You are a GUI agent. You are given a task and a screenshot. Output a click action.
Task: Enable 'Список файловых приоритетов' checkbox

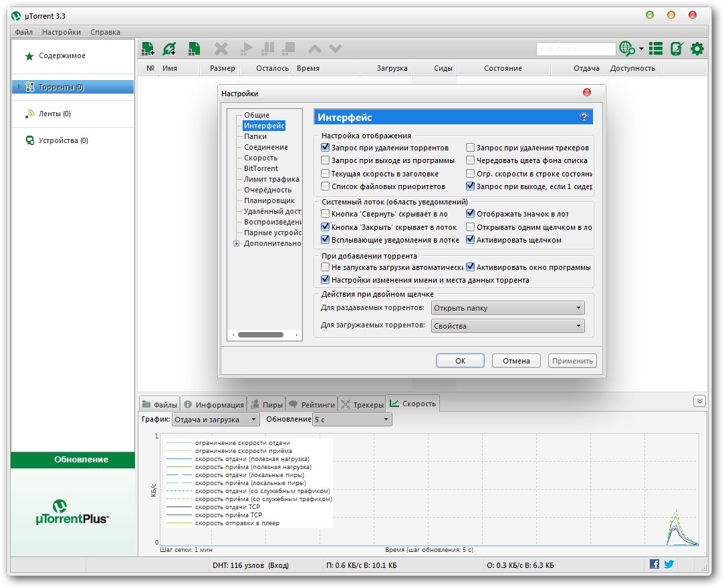point(325,186)
